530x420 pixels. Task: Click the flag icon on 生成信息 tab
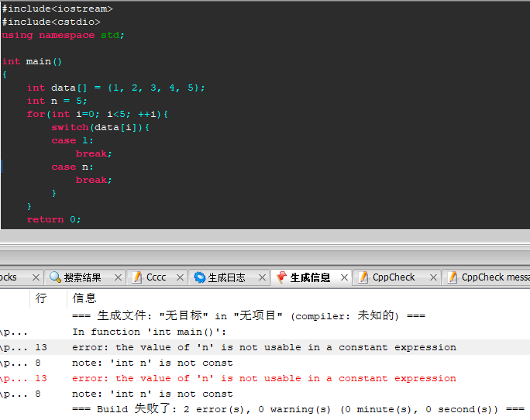point(281,277)
